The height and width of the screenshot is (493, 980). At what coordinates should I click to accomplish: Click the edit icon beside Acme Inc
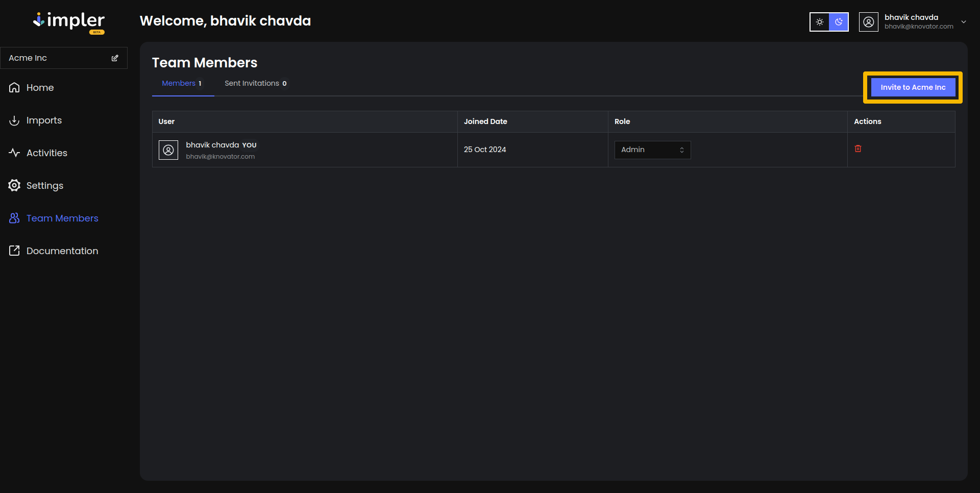(x=115, y=58)
